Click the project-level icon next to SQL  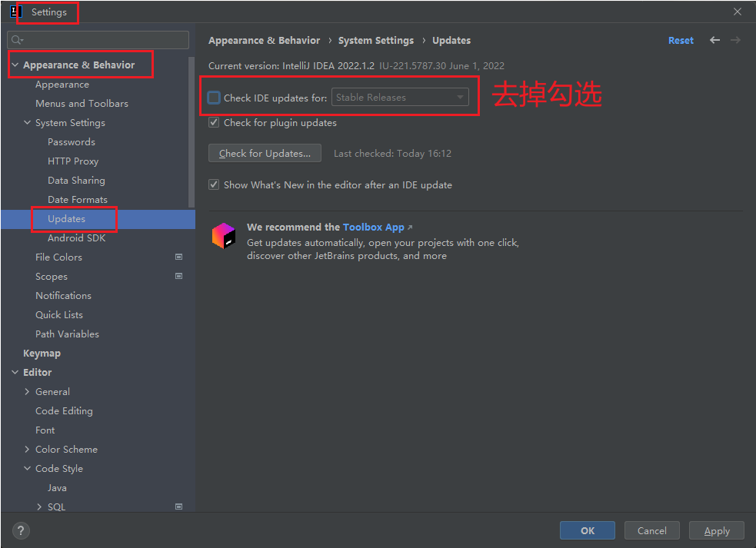(179, 506)
